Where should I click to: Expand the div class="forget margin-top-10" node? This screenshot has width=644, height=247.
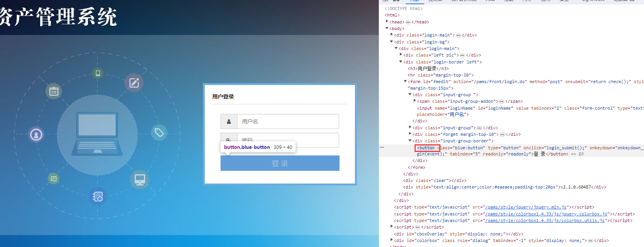[410, 134]
